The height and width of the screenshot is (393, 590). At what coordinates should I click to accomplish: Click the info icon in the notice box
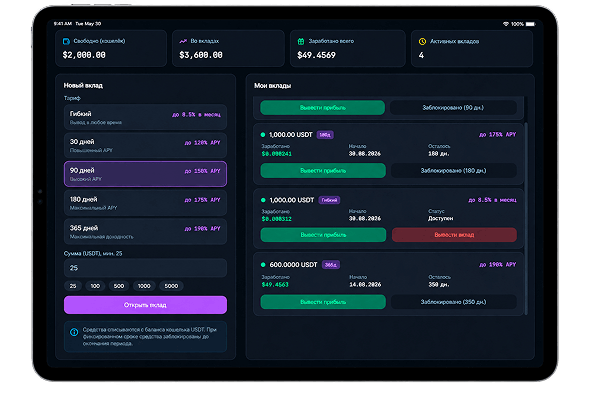coord(74,332)
